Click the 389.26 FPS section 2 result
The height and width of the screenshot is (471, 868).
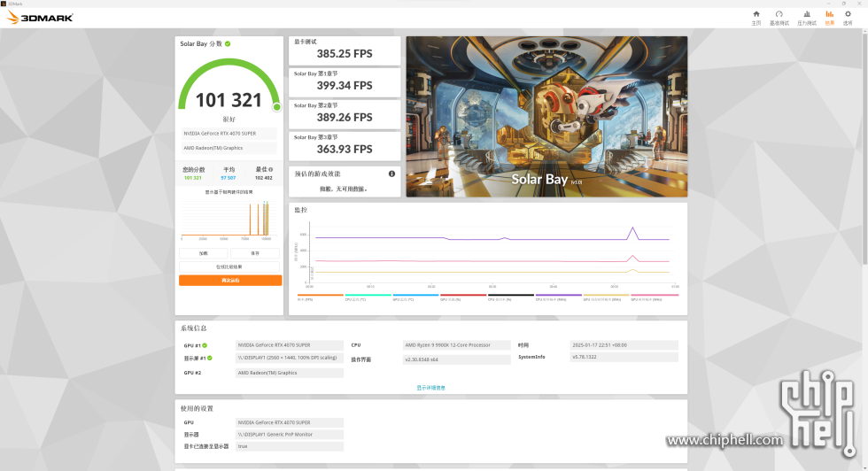pos(345,118)
